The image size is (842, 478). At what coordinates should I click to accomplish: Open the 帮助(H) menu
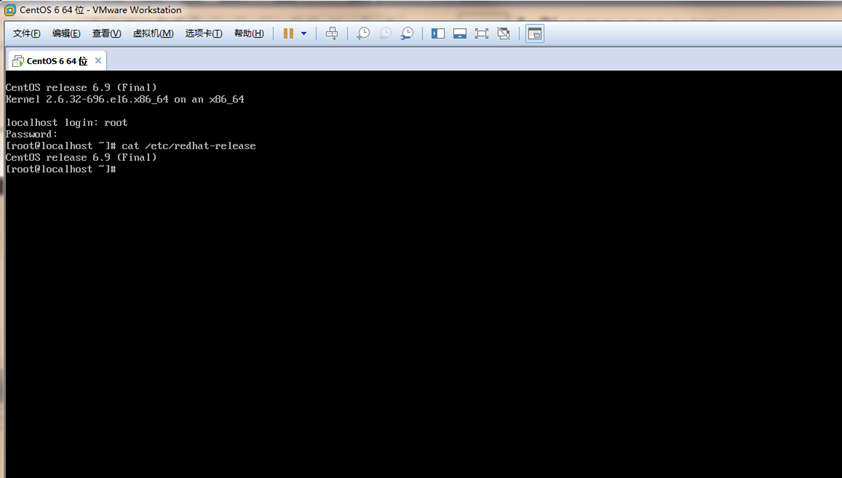pos(249,33)
